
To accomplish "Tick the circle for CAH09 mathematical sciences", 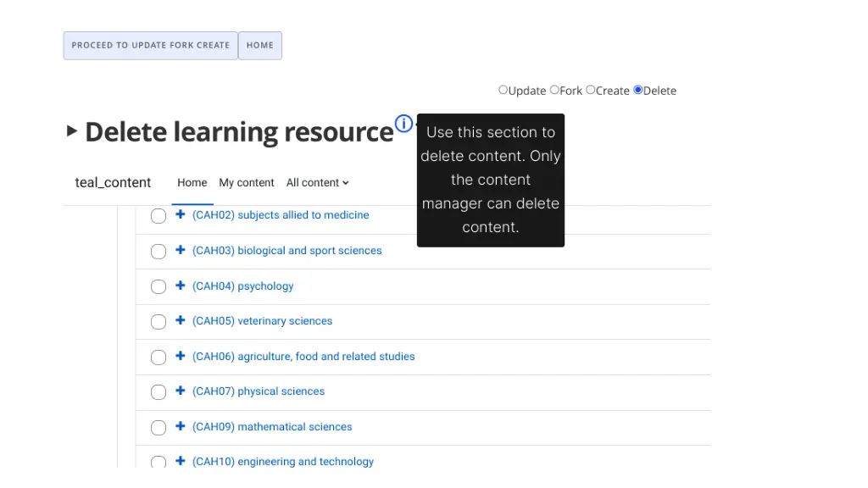I will (x=159, y=427).
